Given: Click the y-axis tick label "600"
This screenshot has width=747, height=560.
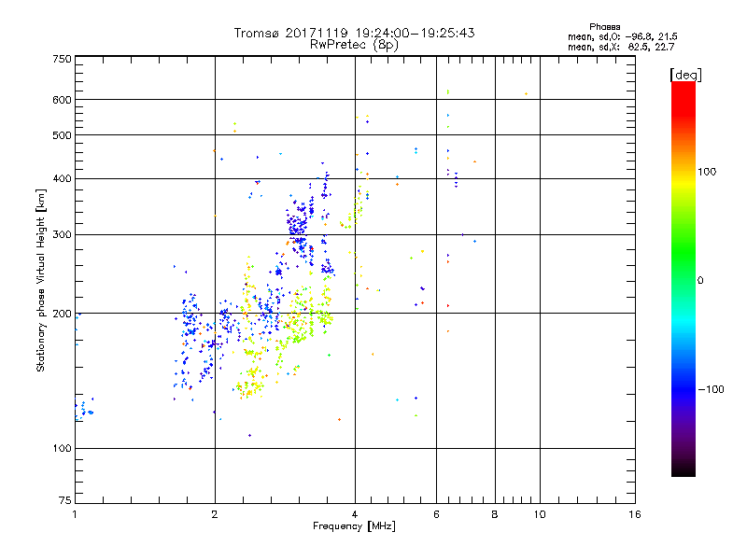Looking at the screenshot, I should coord(62,100).
